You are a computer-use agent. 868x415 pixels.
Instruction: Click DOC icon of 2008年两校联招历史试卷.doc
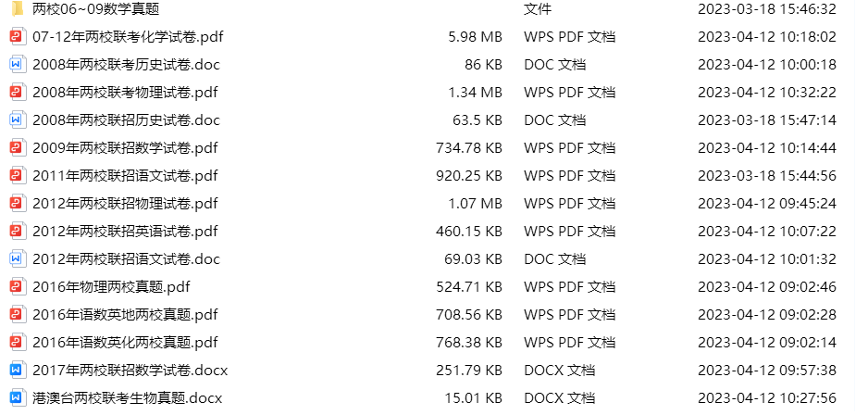(17, 120)
